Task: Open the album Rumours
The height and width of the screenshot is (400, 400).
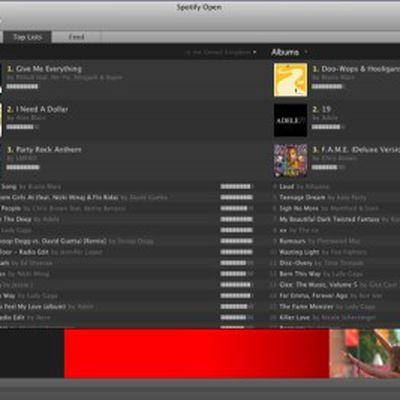Action: click(292, 241)
